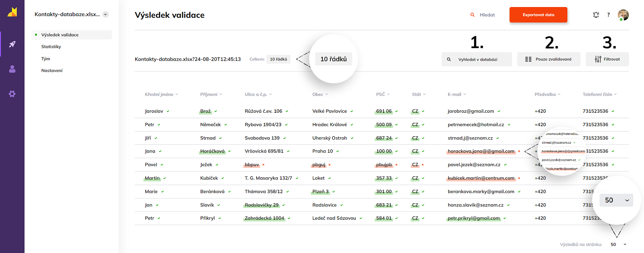
Task: Open the Filtrovat button
Action: [607, 59]
